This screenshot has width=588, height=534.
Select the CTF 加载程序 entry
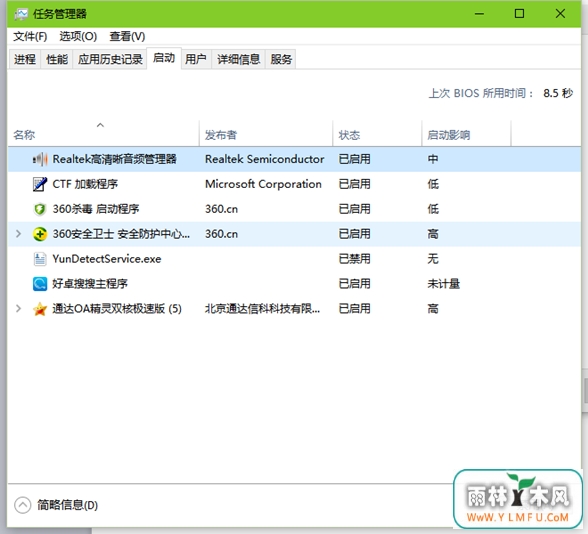coord(294,184)
